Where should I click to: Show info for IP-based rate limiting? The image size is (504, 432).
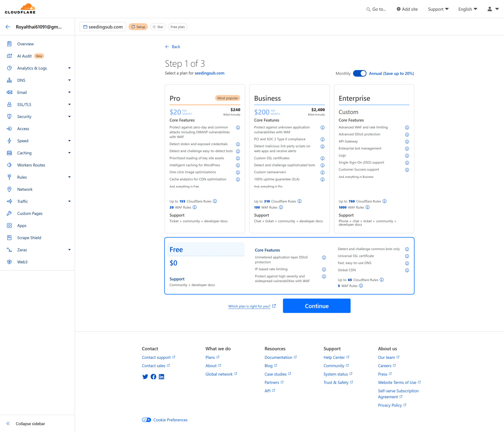[x=324, y=270]
